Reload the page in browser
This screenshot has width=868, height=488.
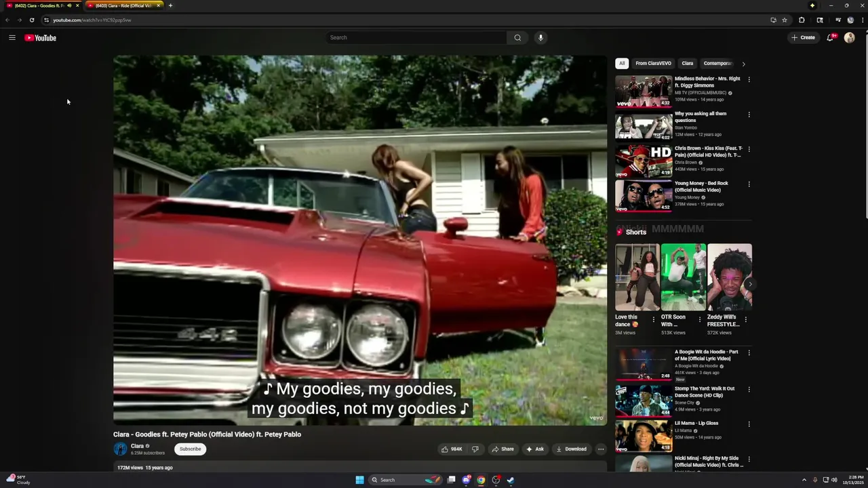pyautogui.click(x=32, y=20)
